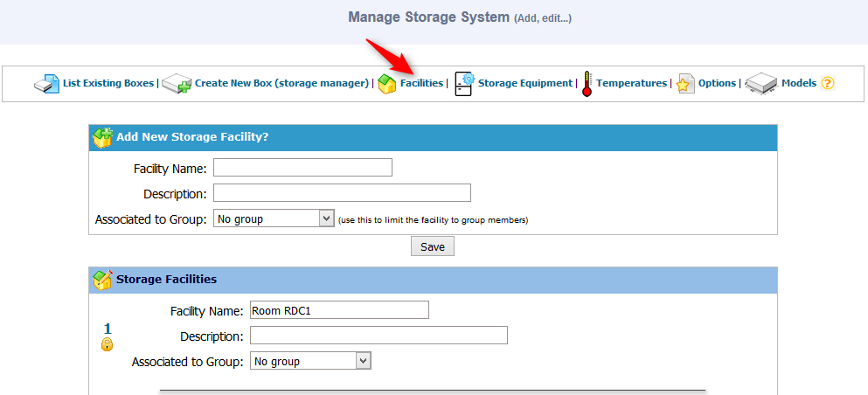Click the Create New Box green-plus icon

click(177, 84)
